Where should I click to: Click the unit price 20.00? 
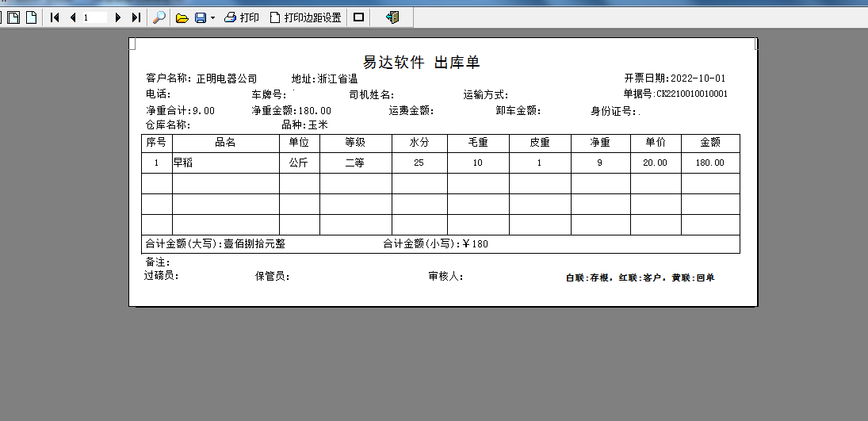point(656,163)
